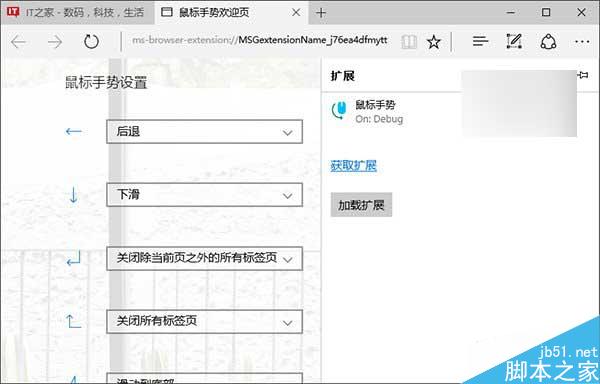Click the browser Forward arrow

pos(55,42)
